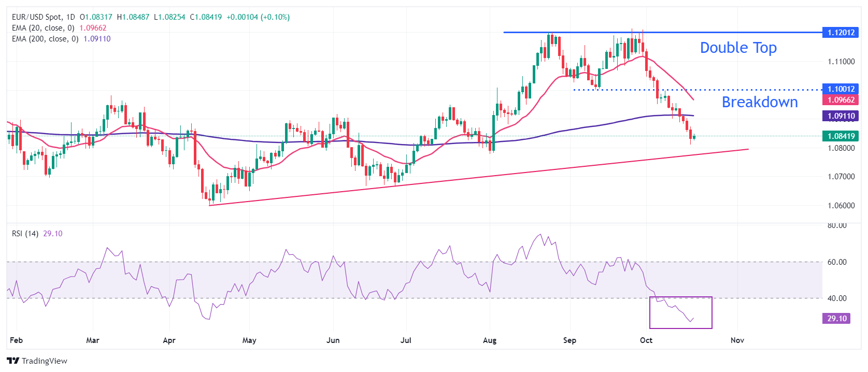Click the Oct label on the time axis
Screen dimensions: 868x372
point(646,340)
